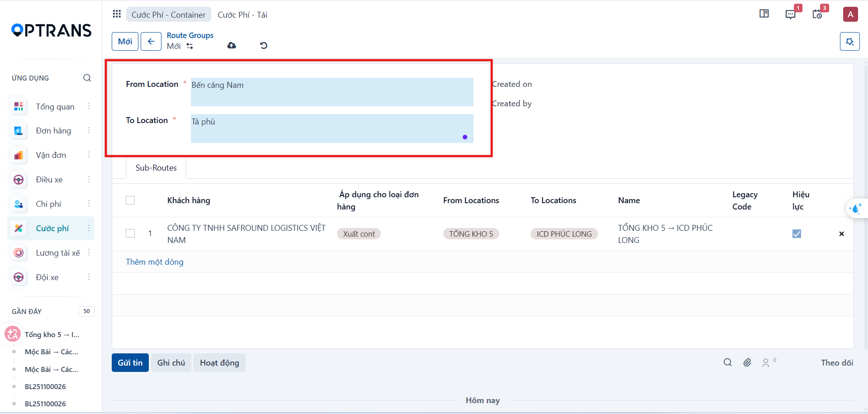Click the discard changes undo icon
868x414 pixels.
click(x=264, y=45)
